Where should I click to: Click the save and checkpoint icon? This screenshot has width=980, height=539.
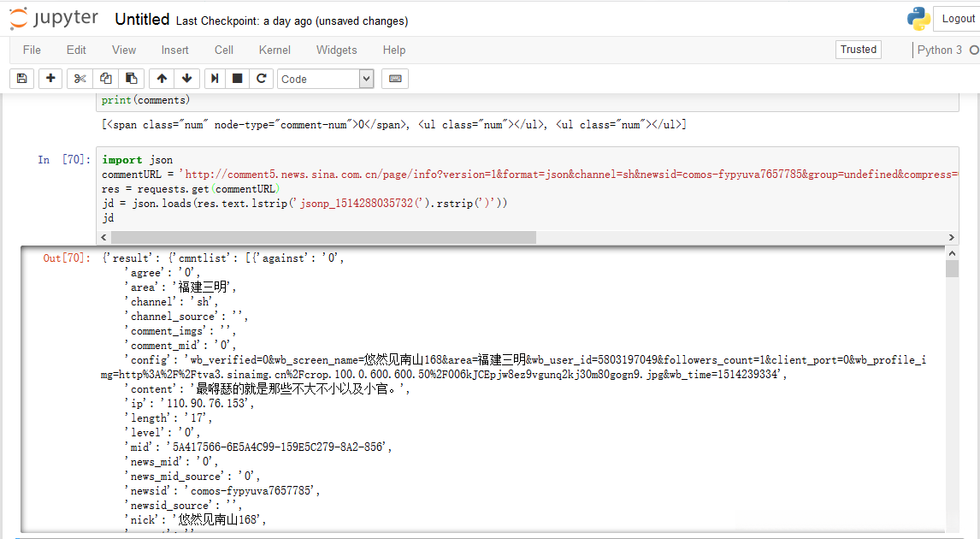point(22,79)
